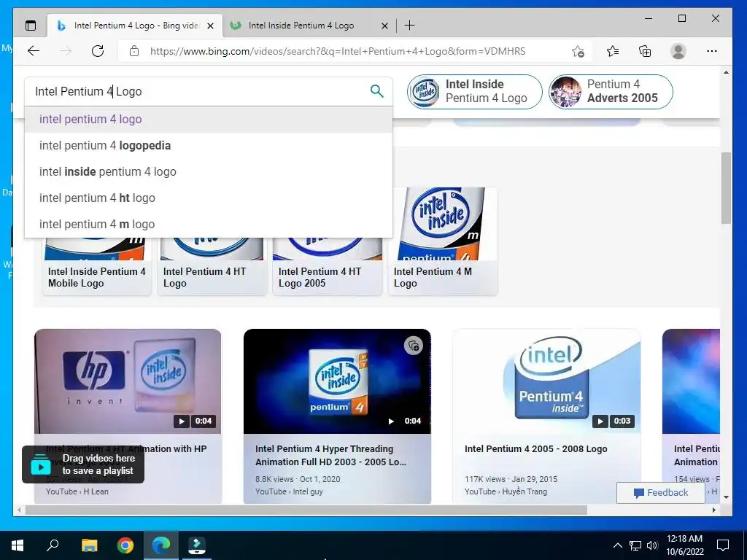Open the Collections panel
Screen dimensions: 747x560
pyautogui.click(x=645, y=51)
